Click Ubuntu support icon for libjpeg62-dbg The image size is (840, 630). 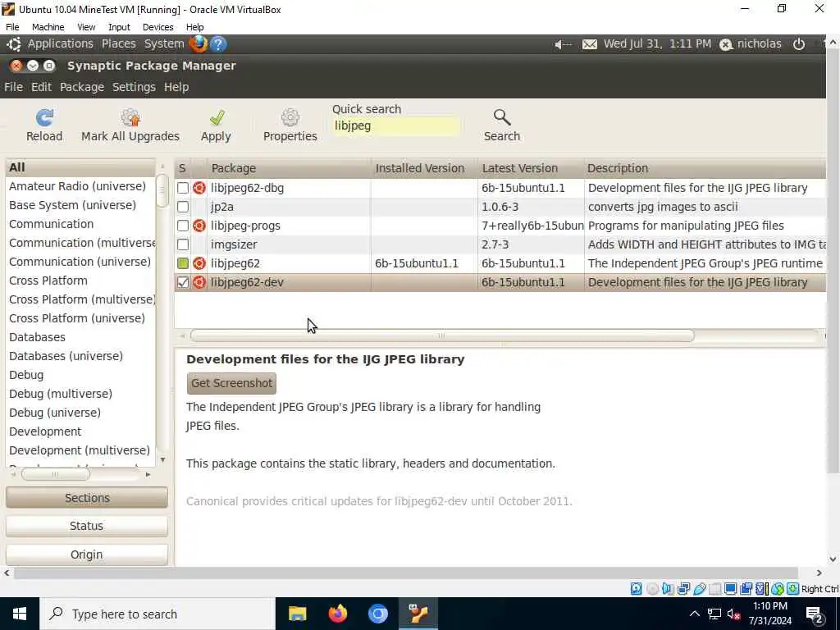(199, 188)
